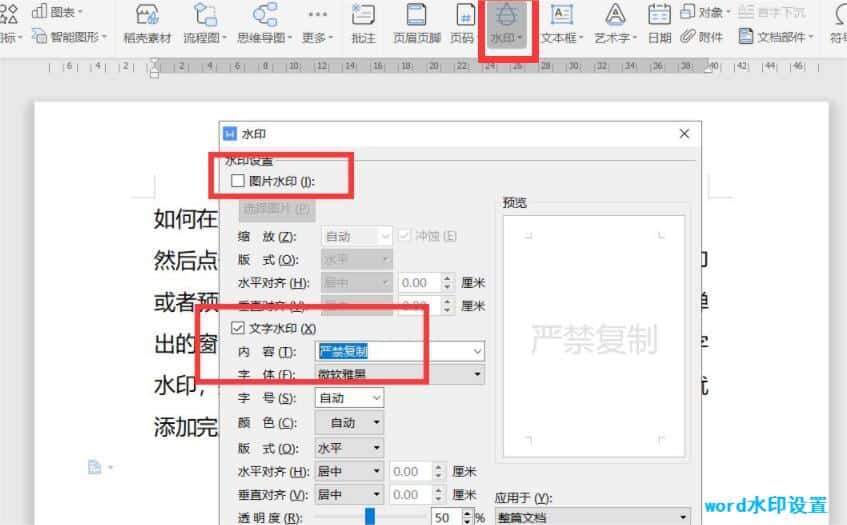Open the 字体 font dropdown
Image resolution: width=847 pixels, height=525 pixels.
click(x=400, y=374)
